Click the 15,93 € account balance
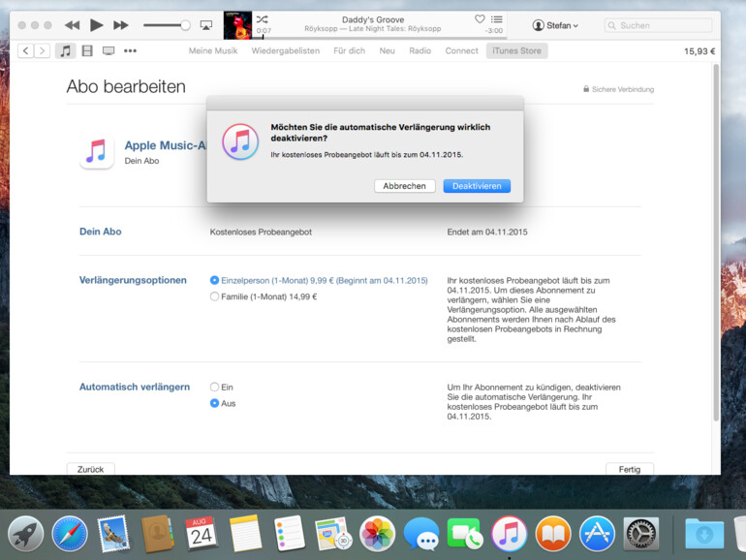Image resolution: width=746 pixels, height=560 pixels. [x=699, y=51]
